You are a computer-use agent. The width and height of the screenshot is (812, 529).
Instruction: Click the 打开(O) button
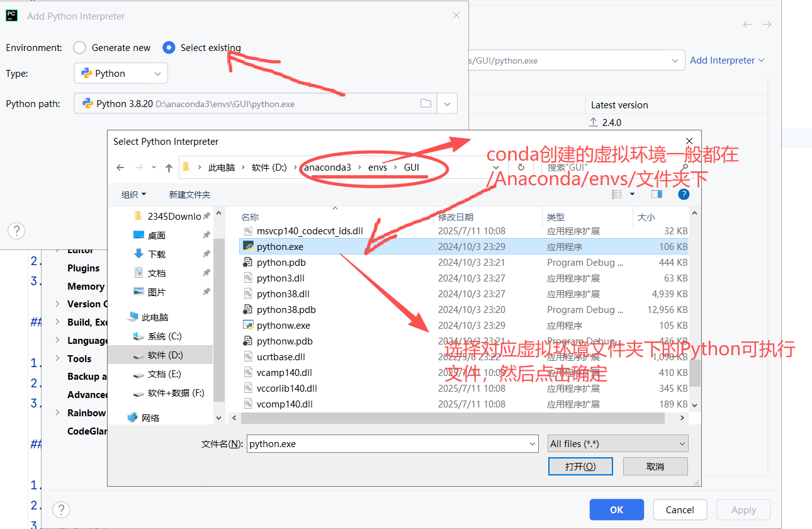[x=580, y=466]
